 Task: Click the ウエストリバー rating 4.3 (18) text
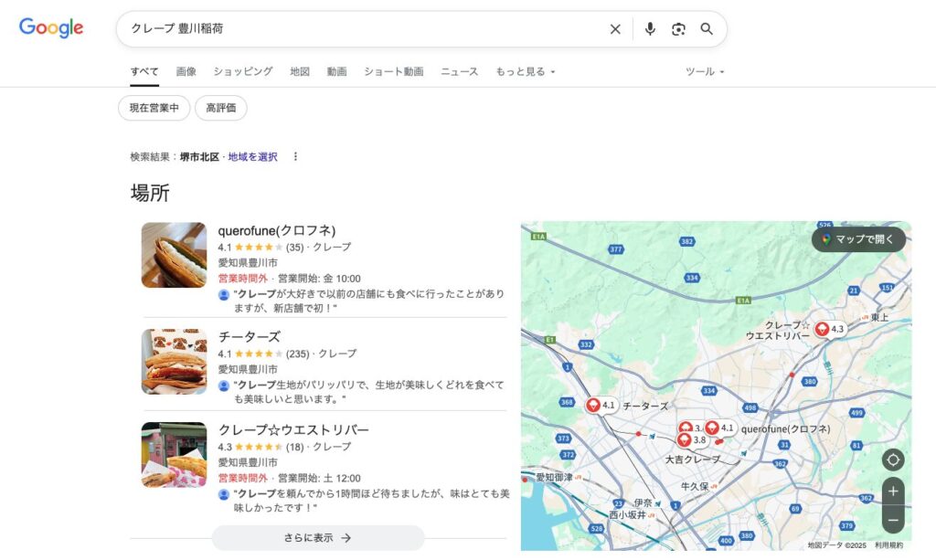pos(261,447)
